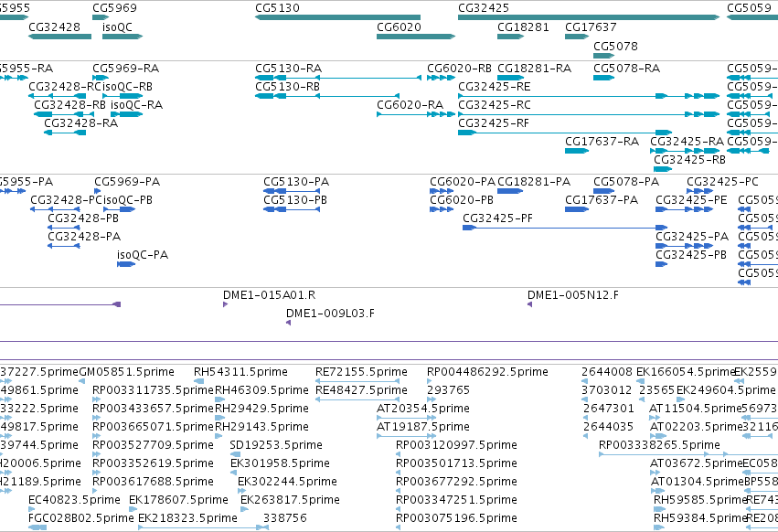This screenshot has height=532, width=778.
Task: Open protein label CG6020-PA
Action: (463, 182)
